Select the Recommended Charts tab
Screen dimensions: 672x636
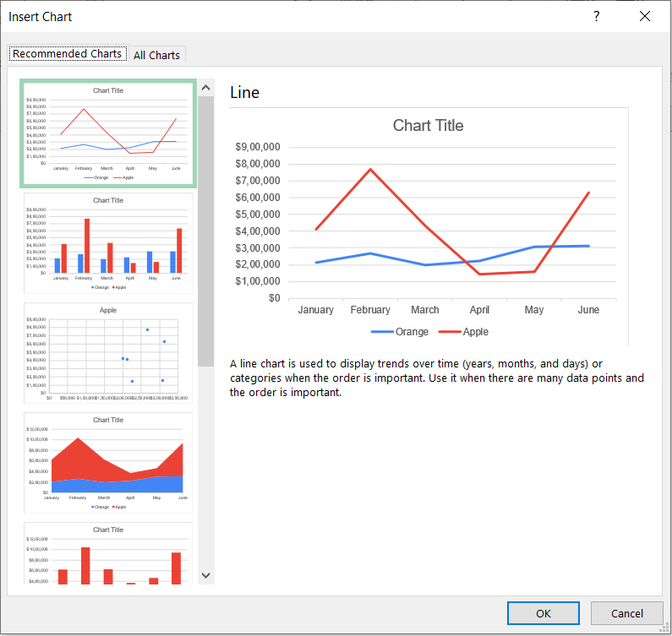click(x=68, y=53)
